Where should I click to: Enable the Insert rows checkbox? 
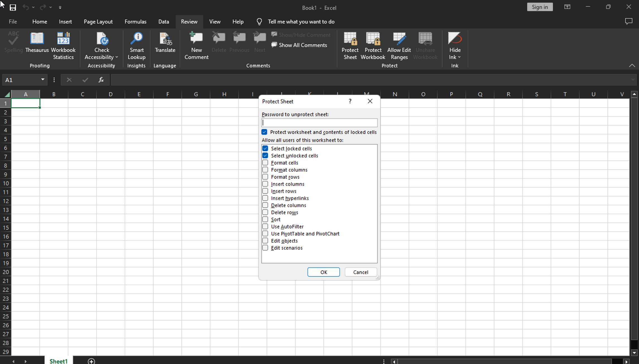(x=266, y=191)
